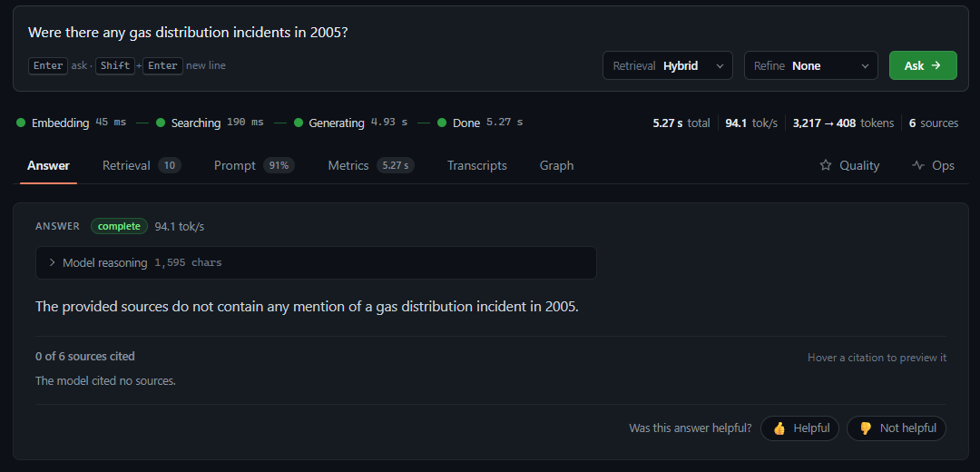Click the model cited no sources message

coord(105,380)
